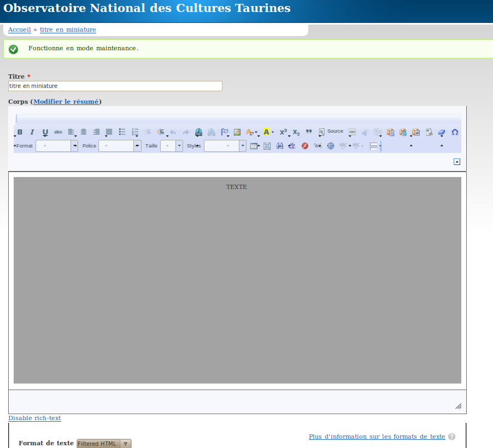Click the Titre input field
The height and width of the screenshot is (448, 493).
115,86
